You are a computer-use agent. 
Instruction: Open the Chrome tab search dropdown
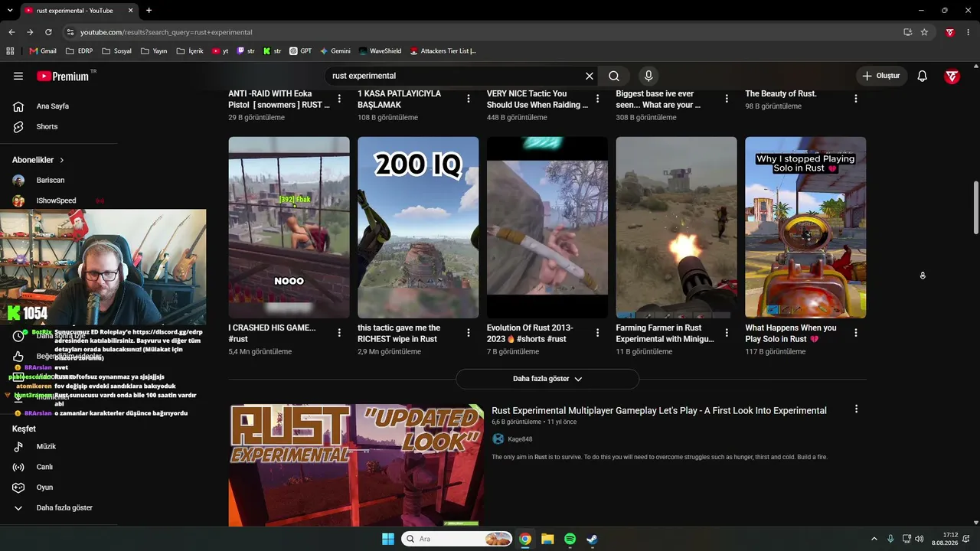(x=10, y=11)
